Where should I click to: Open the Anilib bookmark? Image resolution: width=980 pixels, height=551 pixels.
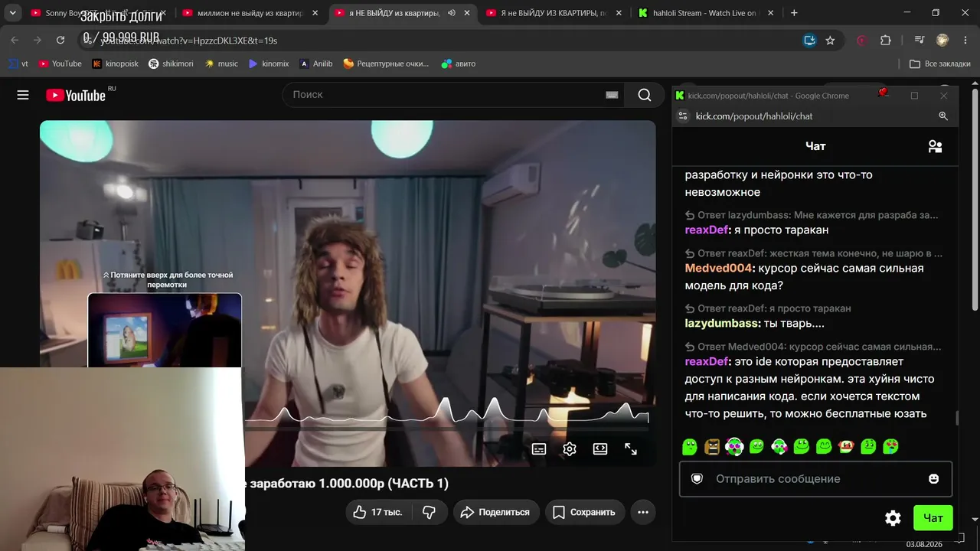pos(316,64)
